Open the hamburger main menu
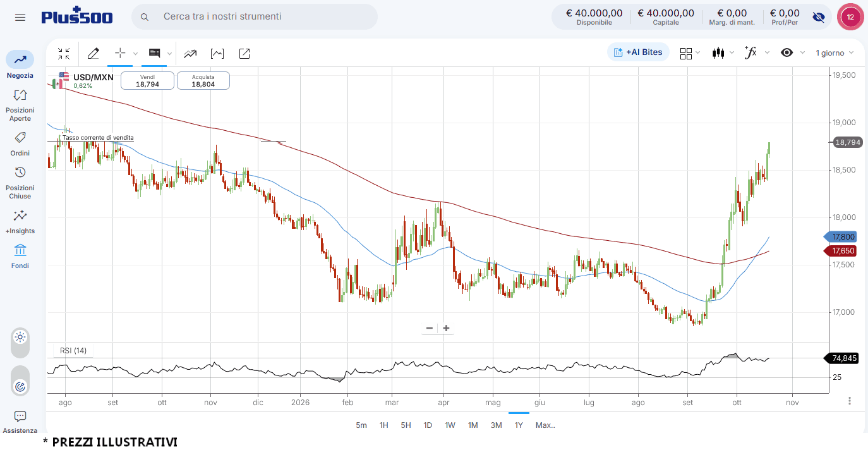Image resolution: width=868 pixels, height=450 pixels. 20,17
